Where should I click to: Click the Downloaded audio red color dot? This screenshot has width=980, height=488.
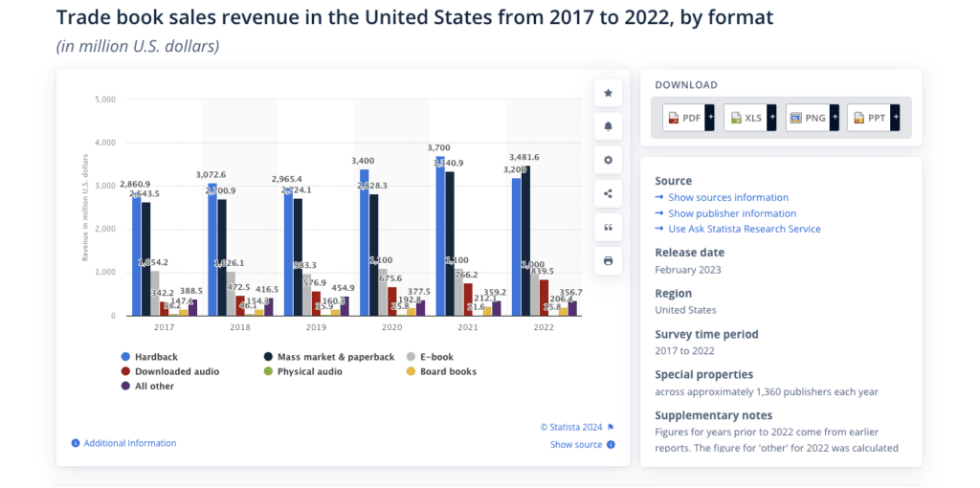click(125, 371)
